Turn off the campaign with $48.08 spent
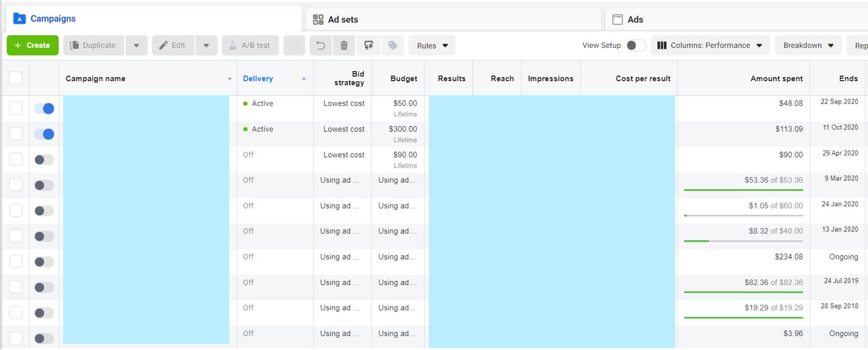Screen dimensions: 868x350 point(44,109)
